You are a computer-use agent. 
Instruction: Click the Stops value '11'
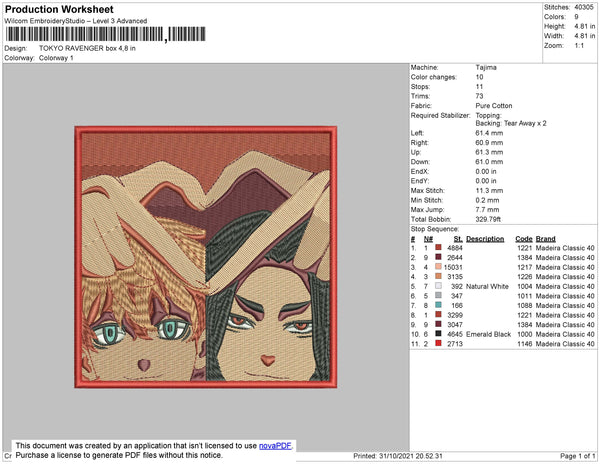[x=479, y=86]
